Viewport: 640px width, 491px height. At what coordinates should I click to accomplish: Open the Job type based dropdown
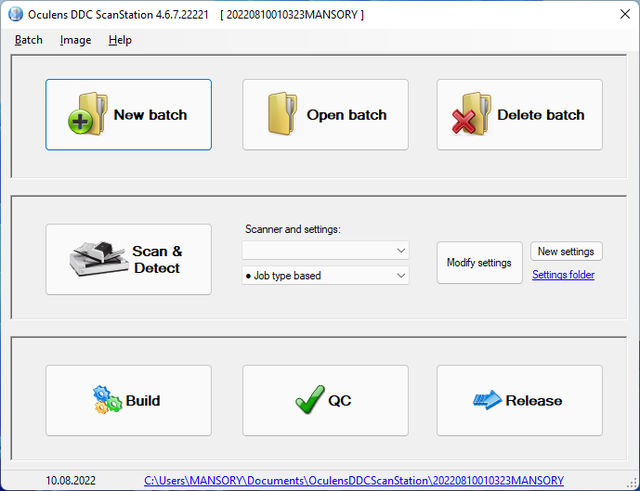(325, 275)
